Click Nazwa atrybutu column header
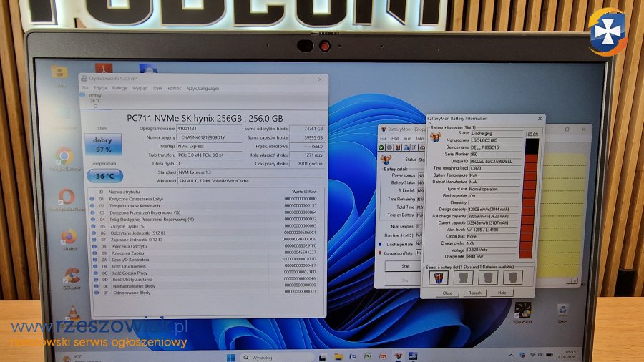644x362 pixels. 124,192
